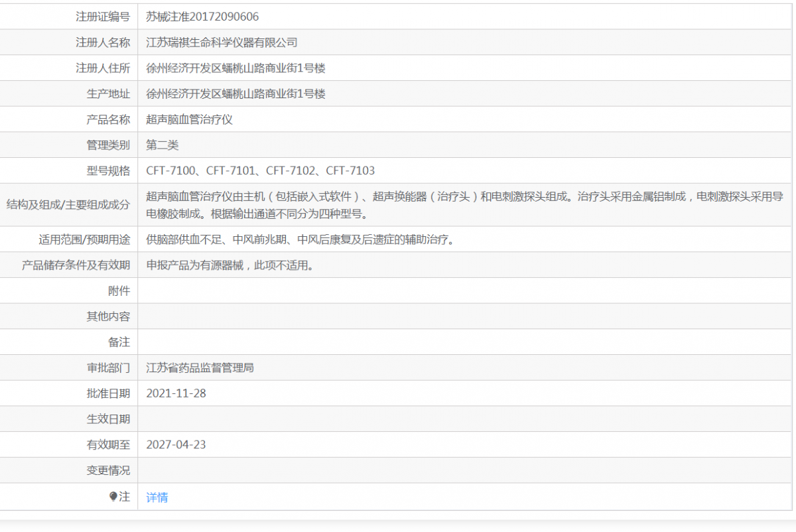Click the lightbulb icon beside 注
796x532 pixels.
[113, 496]
